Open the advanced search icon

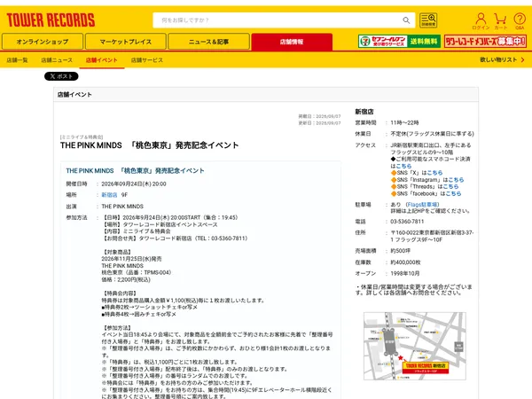point(428,20)
